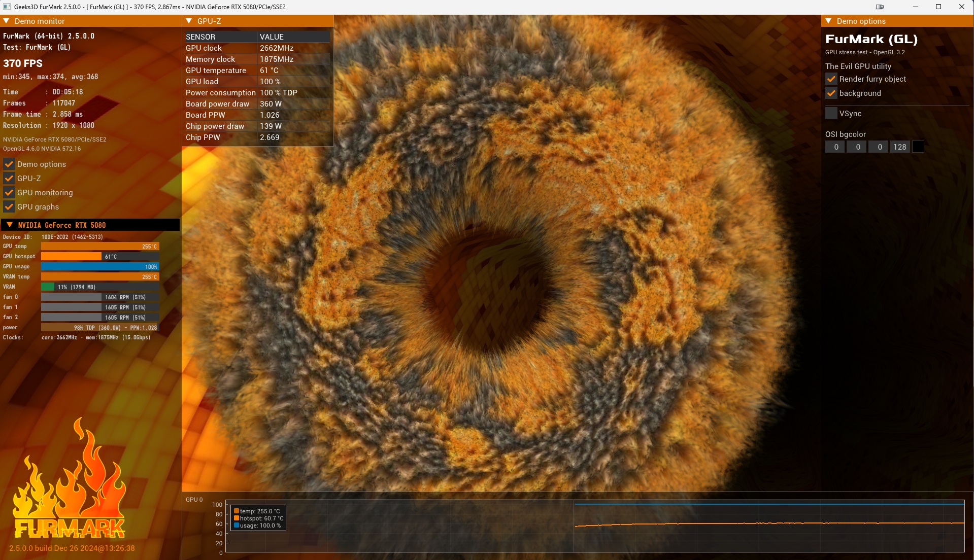Click the title bar compact overlay icon

pyautogui.click(x=880, y=7)
